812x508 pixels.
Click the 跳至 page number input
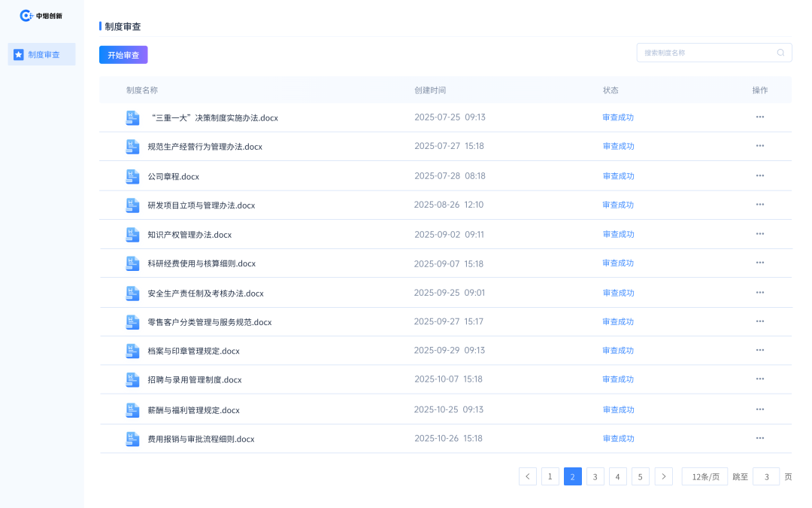click(766, 476)
